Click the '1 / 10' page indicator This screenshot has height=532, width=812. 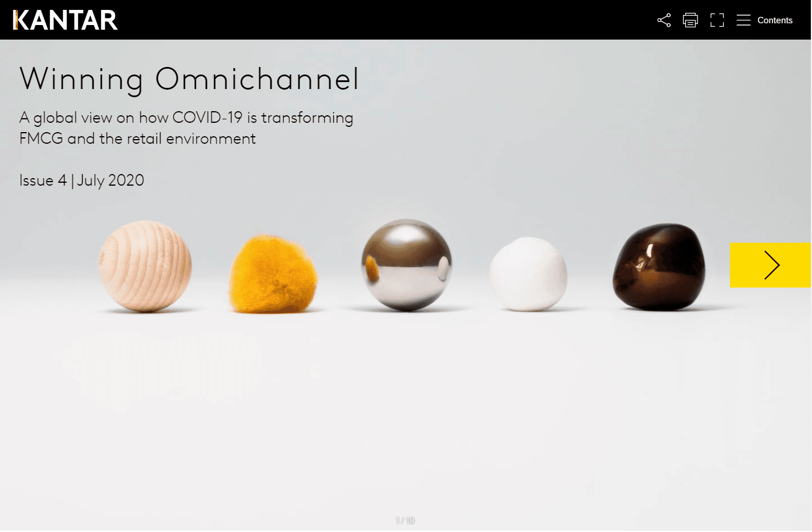[x=405, y=521]
